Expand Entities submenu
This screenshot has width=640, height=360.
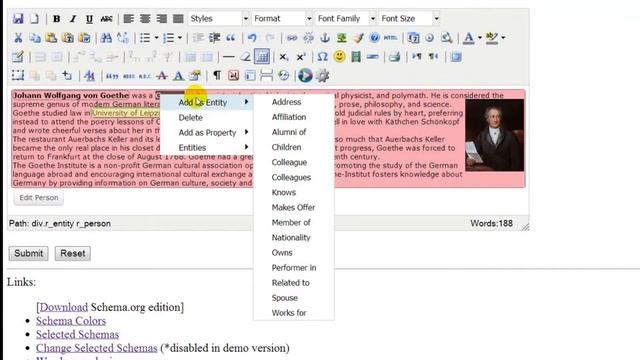pyautogui.click(x=207, y=148)
